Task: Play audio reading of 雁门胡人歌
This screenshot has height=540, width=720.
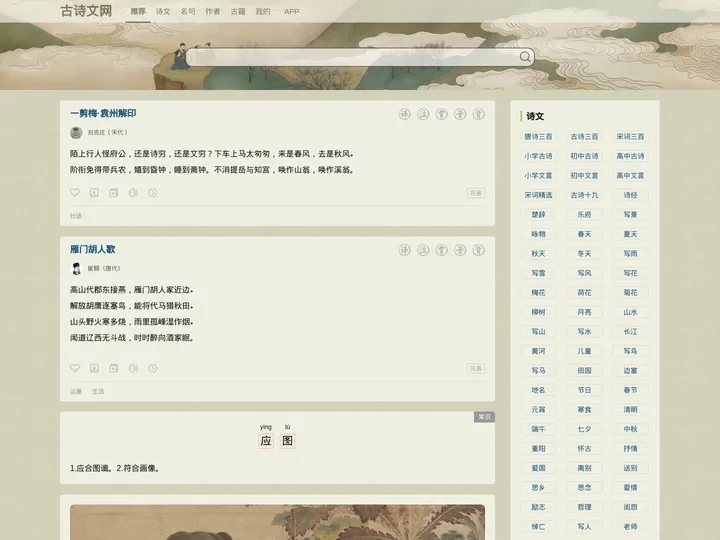Action: point(133,368)
